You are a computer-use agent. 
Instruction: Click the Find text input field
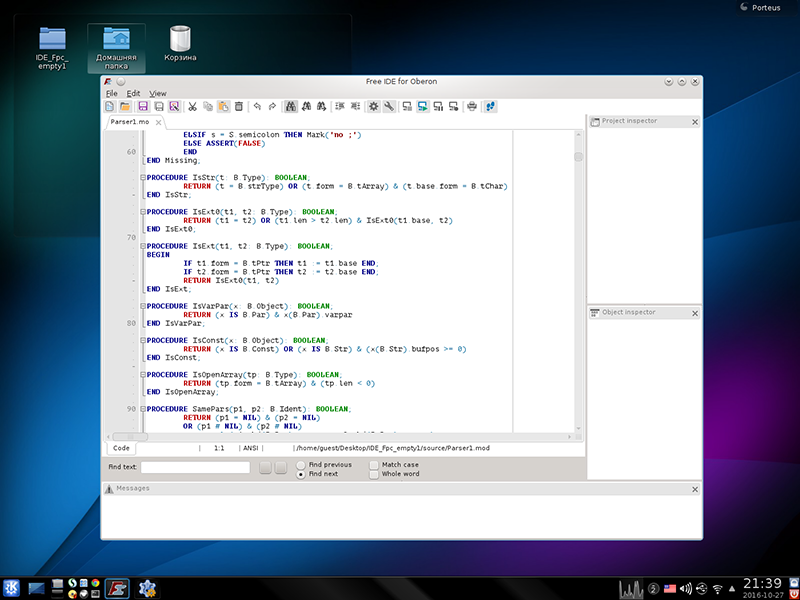(x=195, y=467)
